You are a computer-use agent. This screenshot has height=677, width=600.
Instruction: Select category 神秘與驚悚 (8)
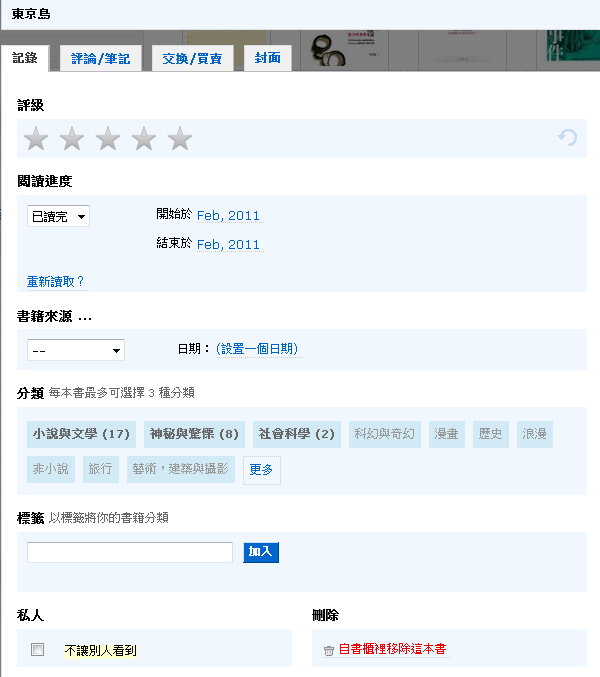194,434
